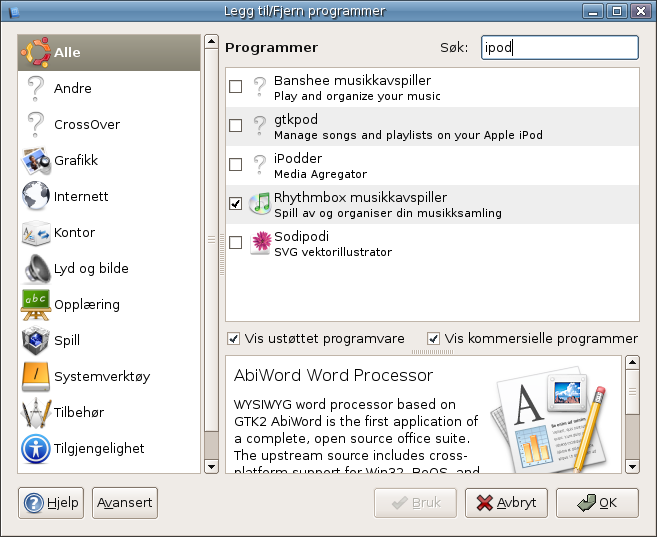Select the Kontor category label
Viewport: 657px width, 537px height.
75,232
